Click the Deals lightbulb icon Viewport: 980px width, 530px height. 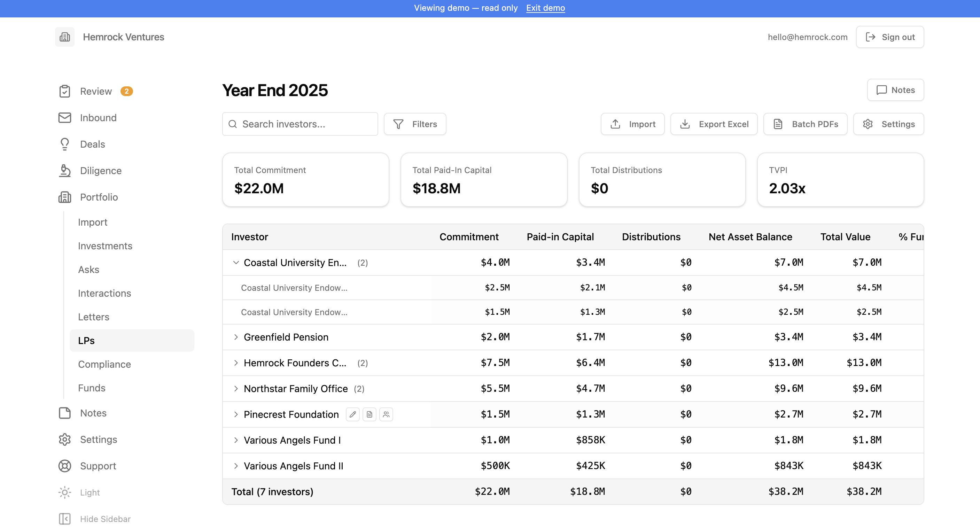[65, 144]
